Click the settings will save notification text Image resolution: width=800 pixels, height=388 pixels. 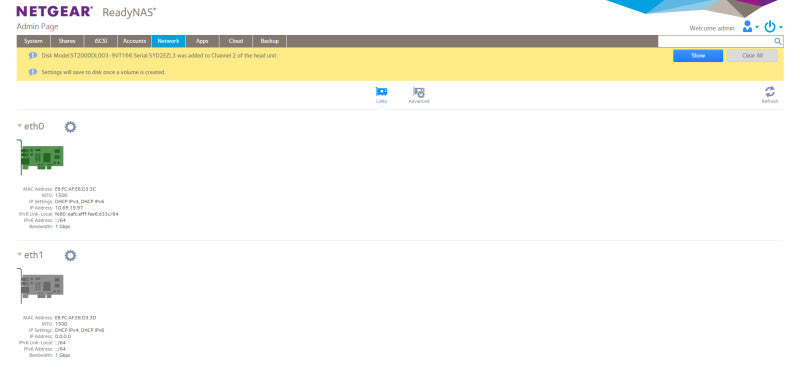pos(103,72)
